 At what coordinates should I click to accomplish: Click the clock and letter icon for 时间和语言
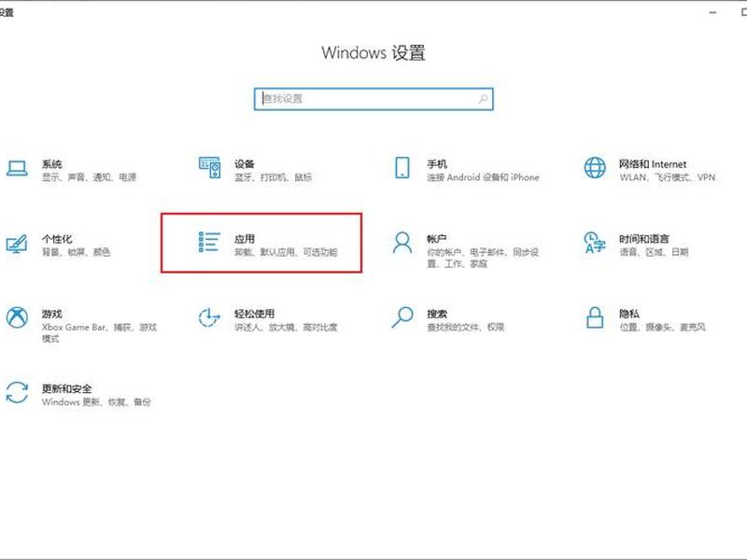pyautogui.click(x=595, y=243)
